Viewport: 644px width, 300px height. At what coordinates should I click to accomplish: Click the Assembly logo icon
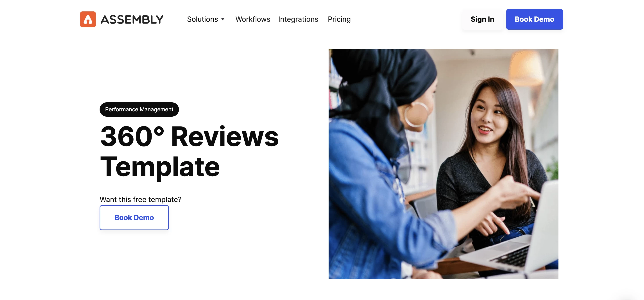tap(88, 19)
